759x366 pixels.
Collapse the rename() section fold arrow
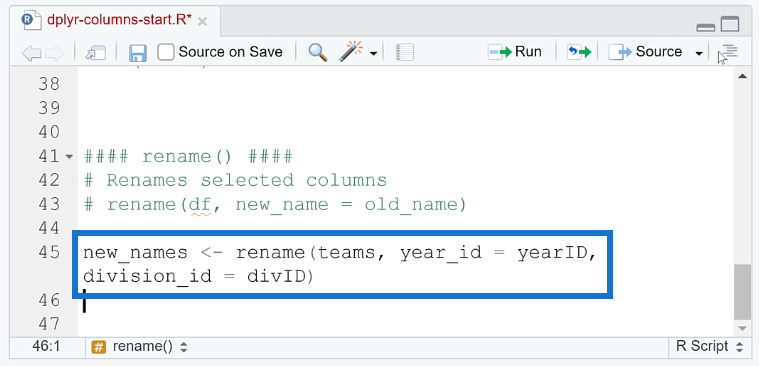pyautogui.click(x=69, y=157)
